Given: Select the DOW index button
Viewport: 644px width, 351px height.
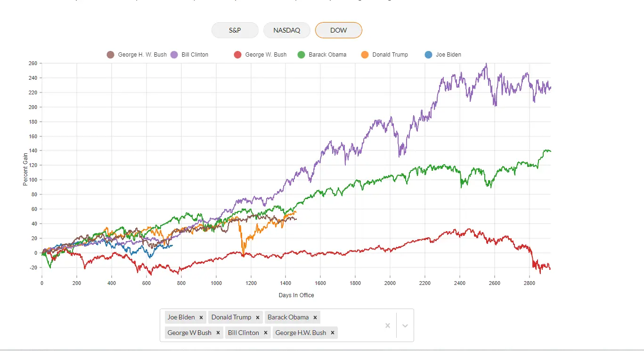Looking at the screenshot, I should click(338, 30).
